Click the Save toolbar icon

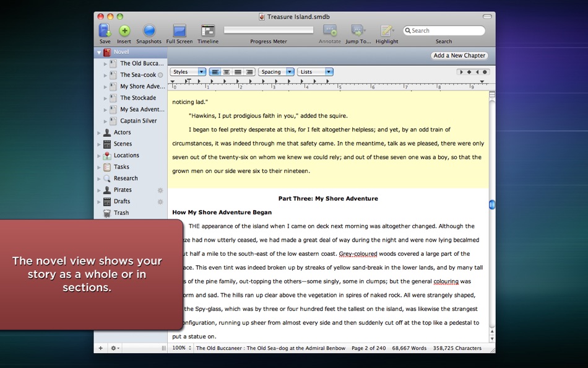tap(105, 30)
